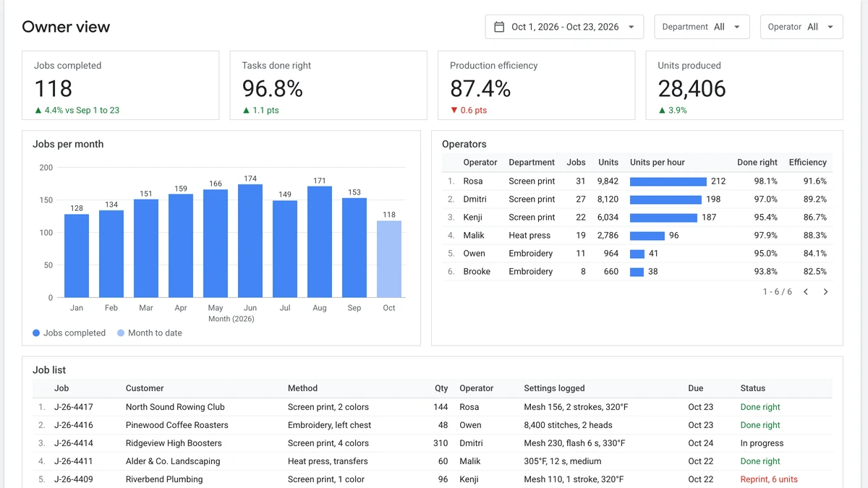The width and height of the screenshot is (868, 488).
Task: Click the Production efficiency 87.4% value
Action: [x=480, y=88]
